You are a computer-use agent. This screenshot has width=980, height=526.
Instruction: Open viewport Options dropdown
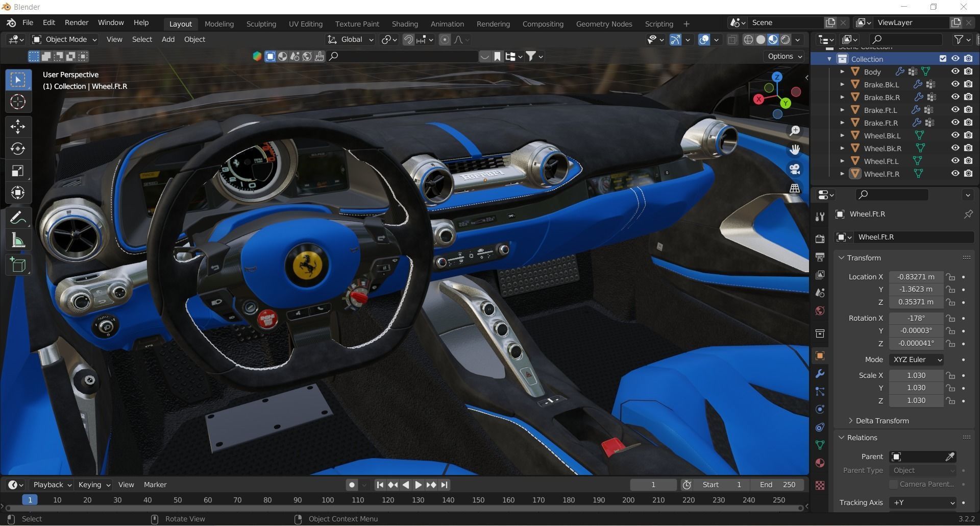tap(784, 57)
